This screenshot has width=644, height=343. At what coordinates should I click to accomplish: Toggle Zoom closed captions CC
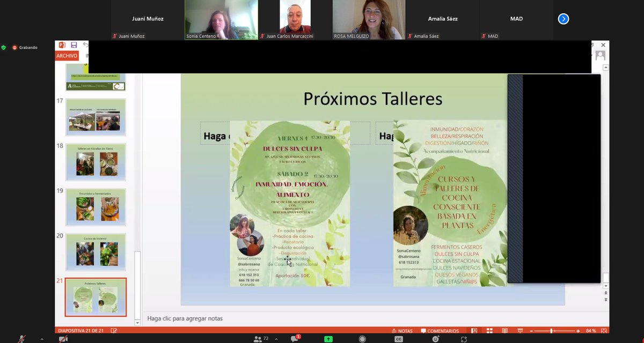click(x=399, y=339)
